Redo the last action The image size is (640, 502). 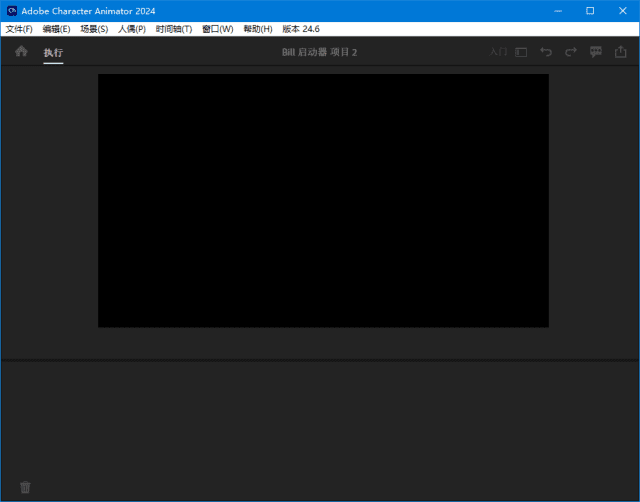click(x=571, y=52)
